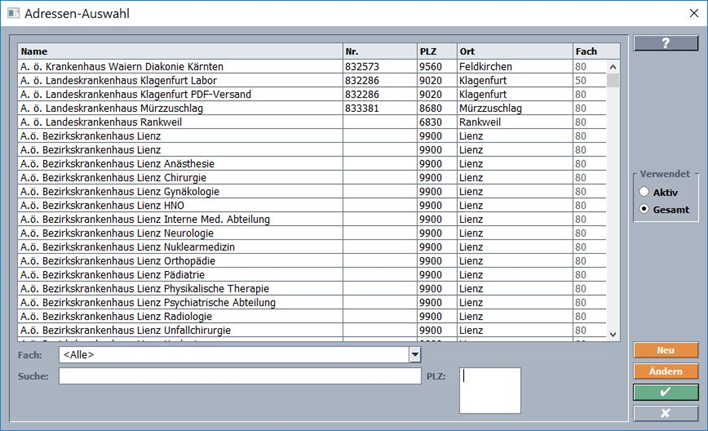Screen dimensions: 708x431
Task: Sort by the Ort column header
Action: coord(515,51)
